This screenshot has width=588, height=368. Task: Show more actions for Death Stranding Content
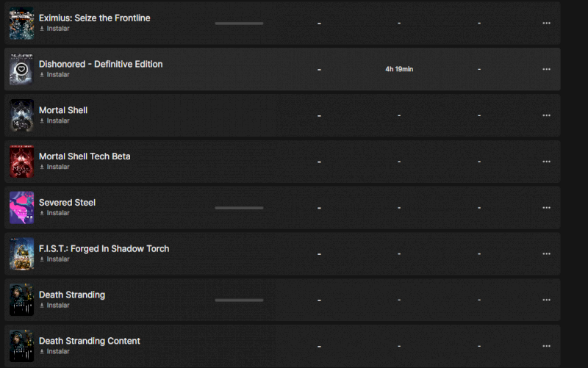coord(546,346)
